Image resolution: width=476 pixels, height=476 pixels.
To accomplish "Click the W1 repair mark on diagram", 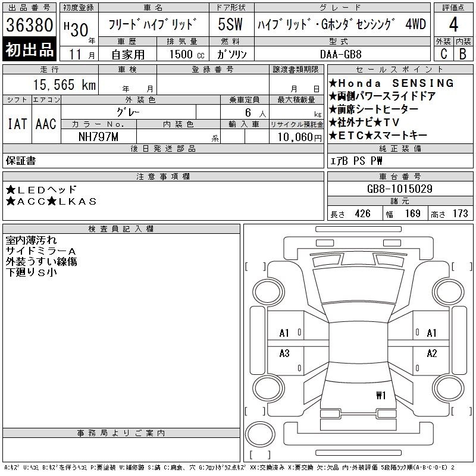I will tap(381, 394).
